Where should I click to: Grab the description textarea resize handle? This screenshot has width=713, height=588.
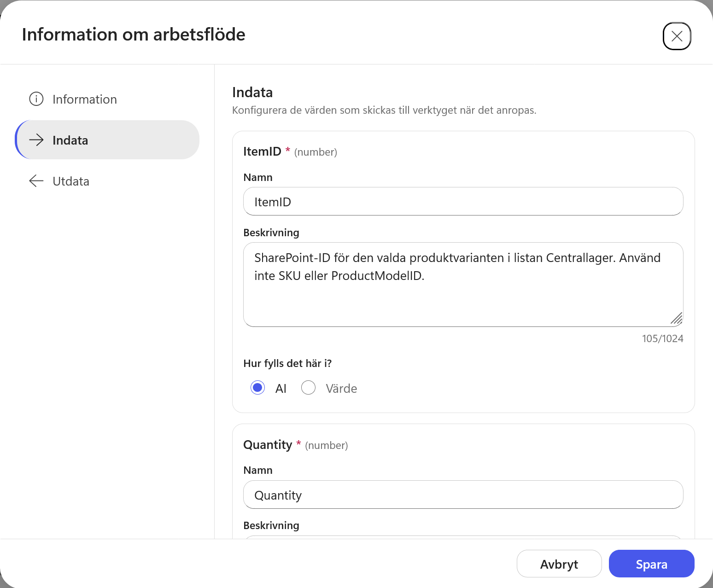tap(676, 318)
